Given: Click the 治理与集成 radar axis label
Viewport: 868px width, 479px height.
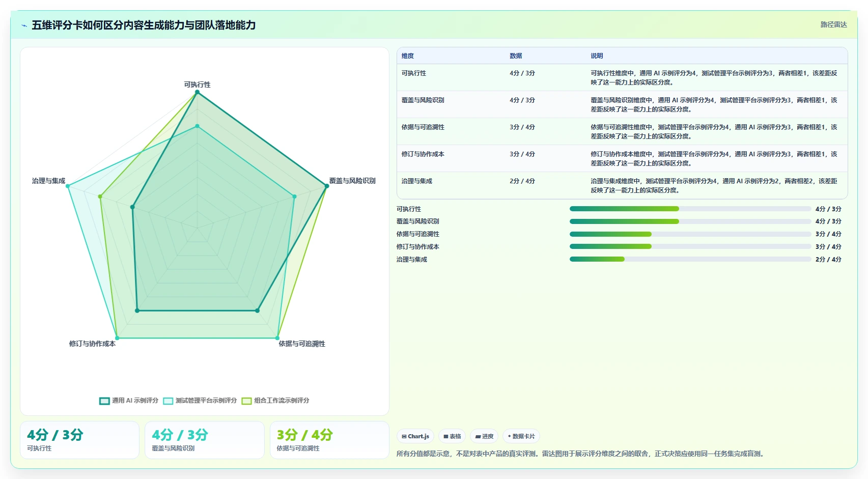Looking at the screenshot, I should pyautogui.click(x=48, y=181).
